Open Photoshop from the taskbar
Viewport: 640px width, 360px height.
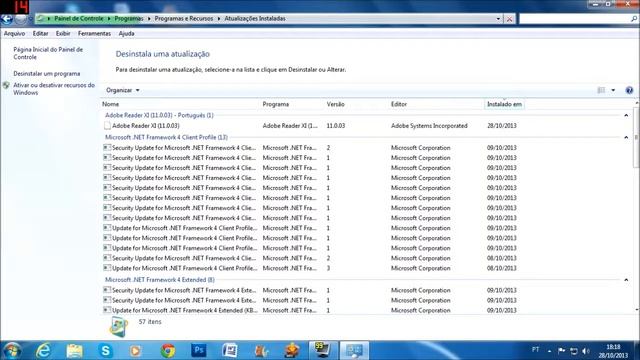point(198,351)
